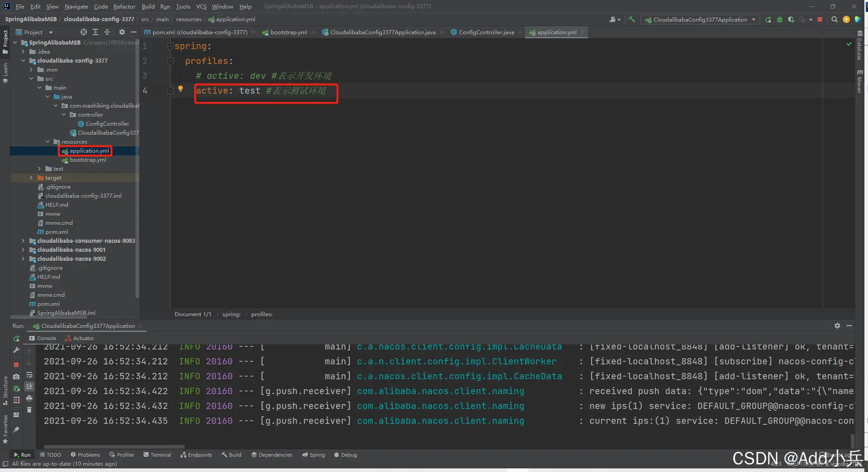Toggle scroll to end of console
Image resolution: width=868 pixels, height=472 pixels.
(29, 386)
